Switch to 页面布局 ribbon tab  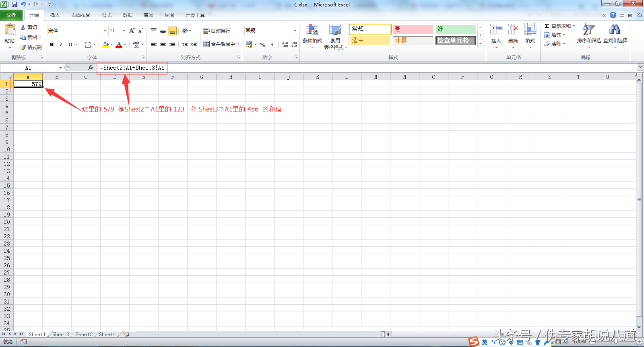click(80, 15)
